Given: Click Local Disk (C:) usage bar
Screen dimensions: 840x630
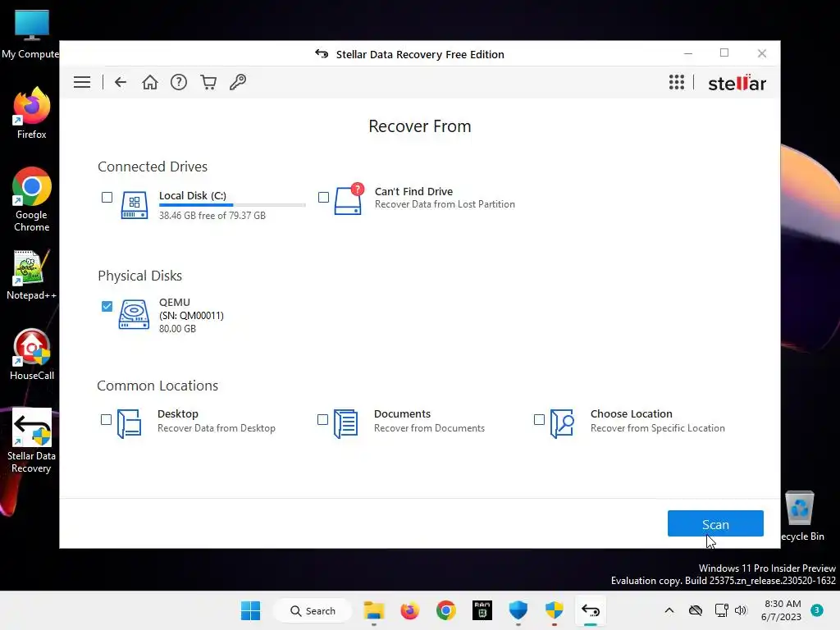Looking at the screenshot, I should click(232, 205).
